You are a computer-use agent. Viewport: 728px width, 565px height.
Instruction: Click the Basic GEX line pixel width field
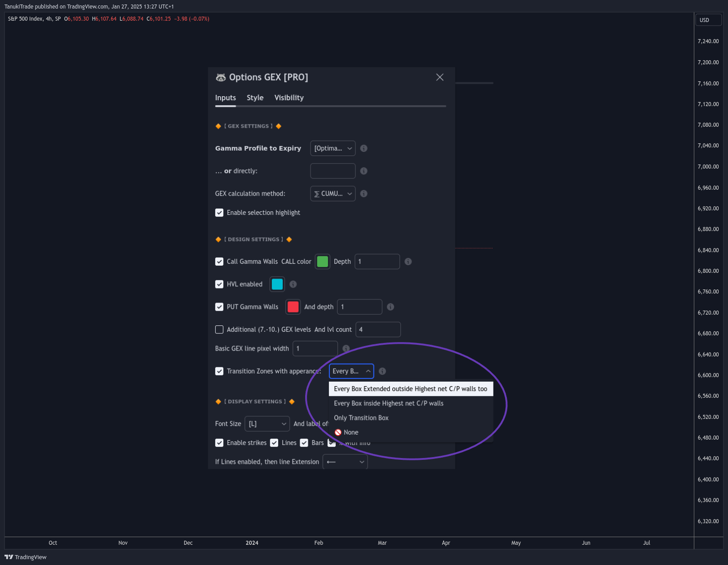click(315, 348)
